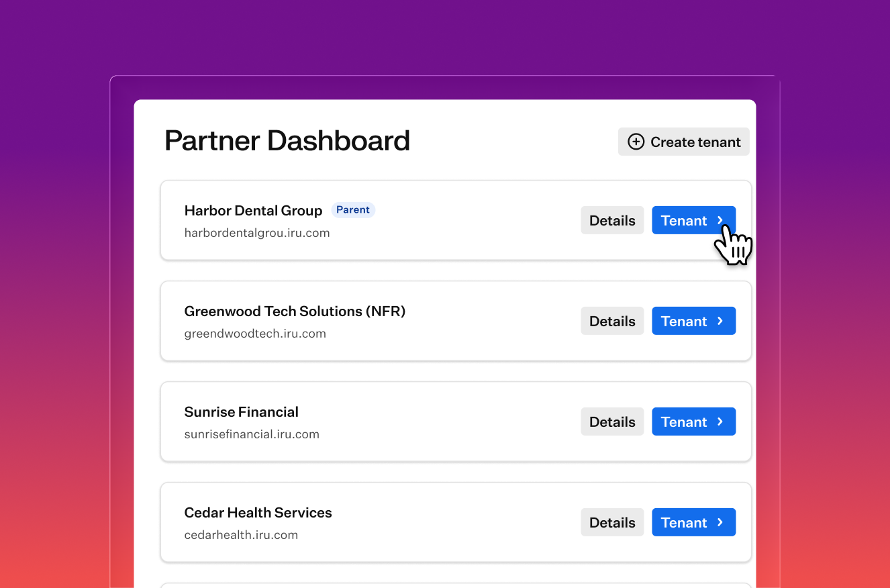
Task: Select the Harbor Dental Group name
Action: [x=253, y=211]
